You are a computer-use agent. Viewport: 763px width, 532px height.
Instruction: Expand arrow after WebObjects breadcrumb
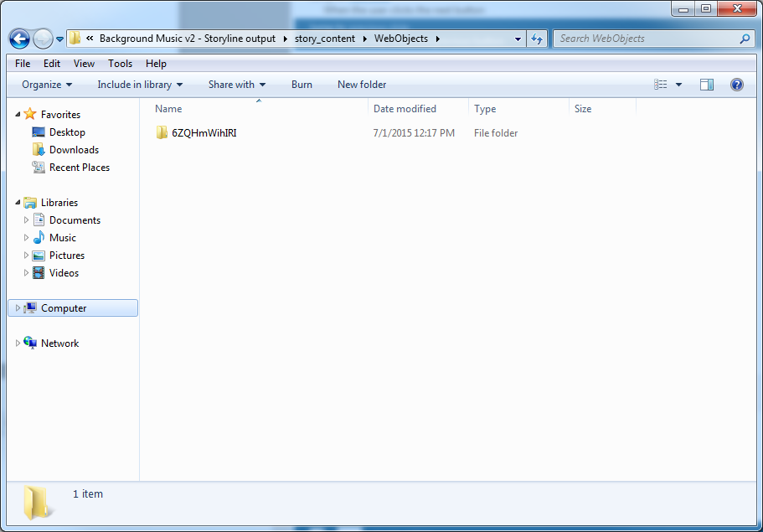point(437,39)
